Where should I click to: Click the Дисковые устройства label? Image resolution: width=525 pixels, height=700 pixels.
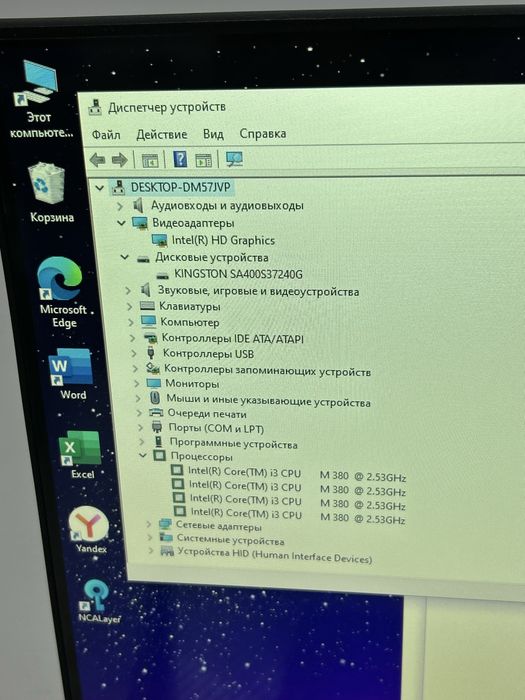coord(212,258)
